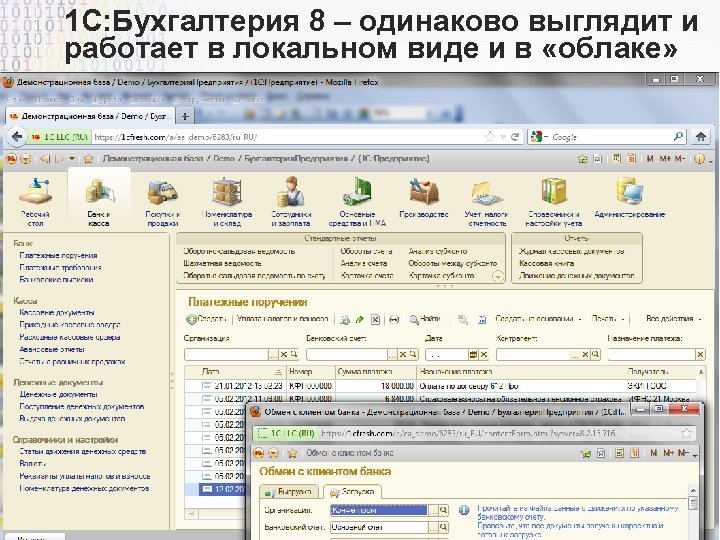Image resolution: width=720 pixels, height=540 pixels.
Task: Select the payment row dated 21.01.2012
Action: coord(441,386)
